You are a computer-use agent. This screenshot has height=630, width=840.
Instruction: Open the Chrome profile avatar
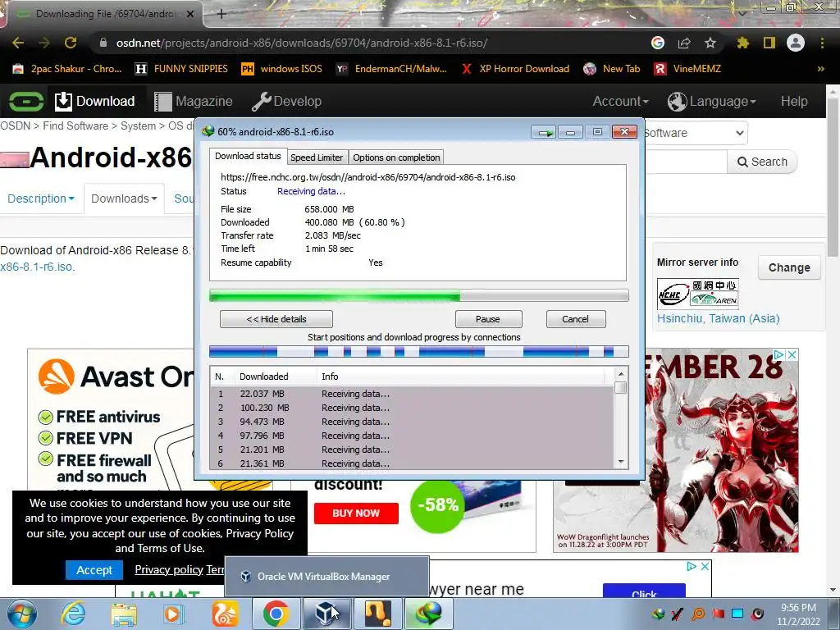pos(796,43)
